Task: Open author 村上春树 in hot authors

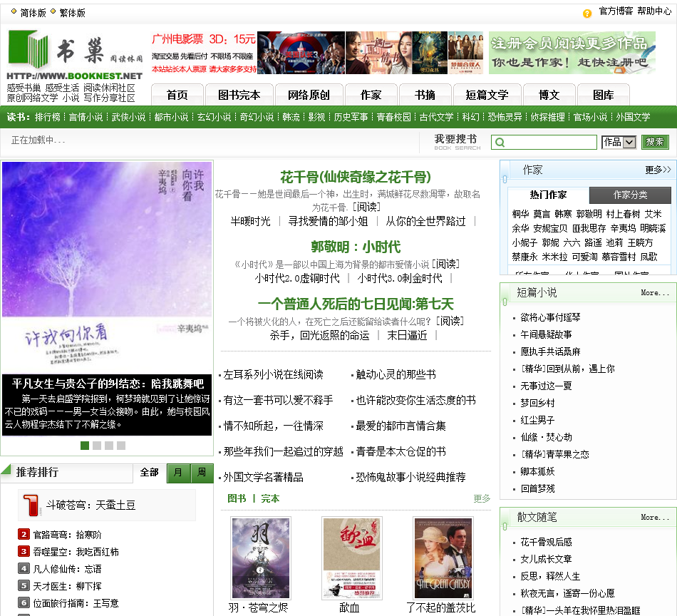Action: (623, 215)
